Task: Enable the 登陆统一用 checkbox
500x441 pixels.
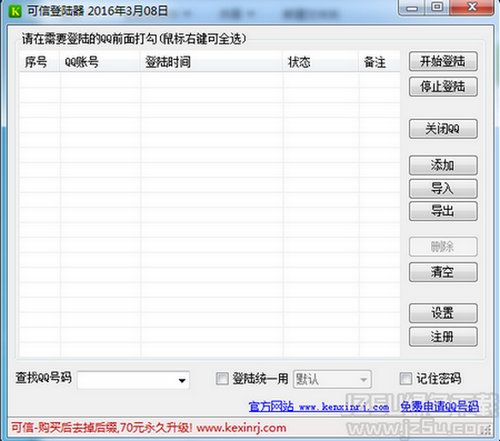Action: click(222, 379)
